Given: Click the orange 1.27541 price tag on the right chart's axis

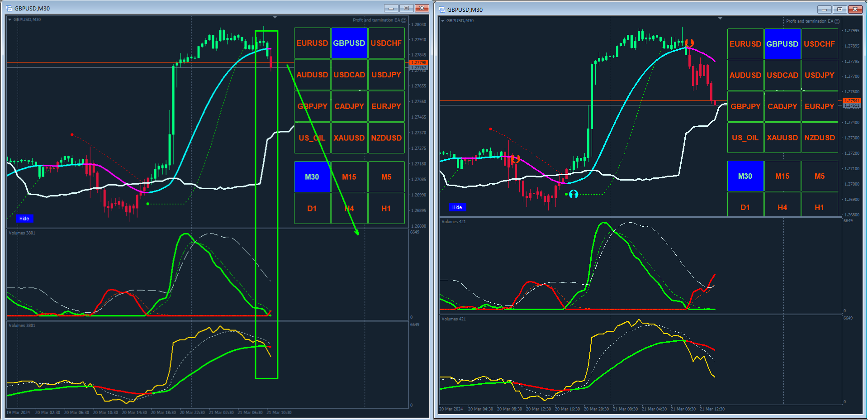Looking at the screenshot, I should pyautogui.click(x=852, y=100).
